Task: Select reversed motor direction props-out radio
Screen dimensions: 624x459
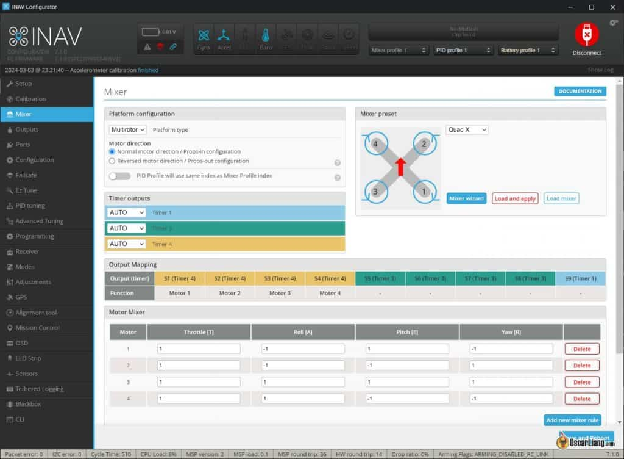Action: coord(112,161)
